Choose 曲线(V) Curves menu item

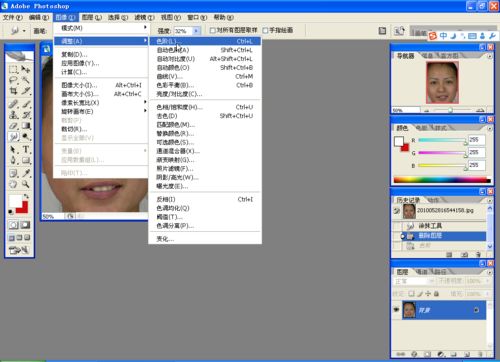(x=205, y=76)
